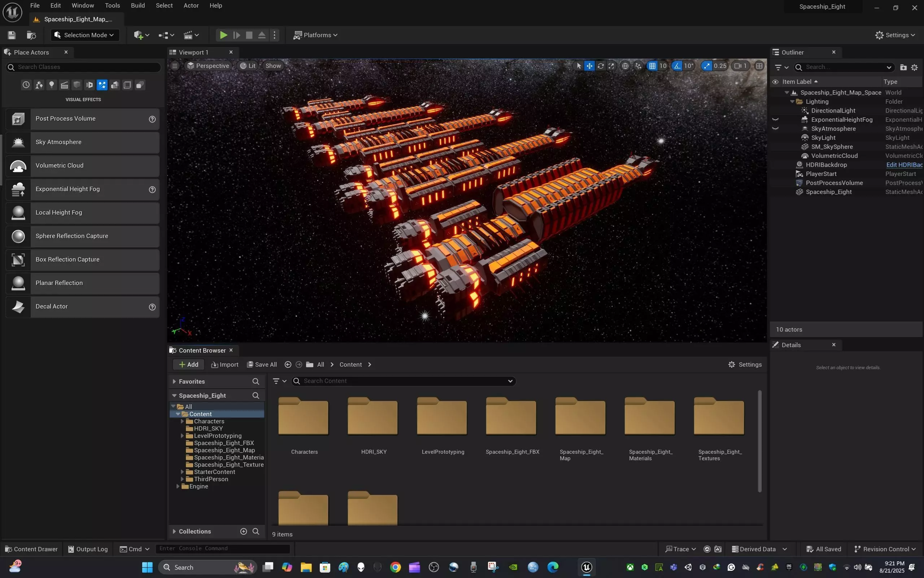Image resolution: width=924 pixels, height=578 pixels.
Task: Toggle scale snapping icon
Action: [707, 66]
